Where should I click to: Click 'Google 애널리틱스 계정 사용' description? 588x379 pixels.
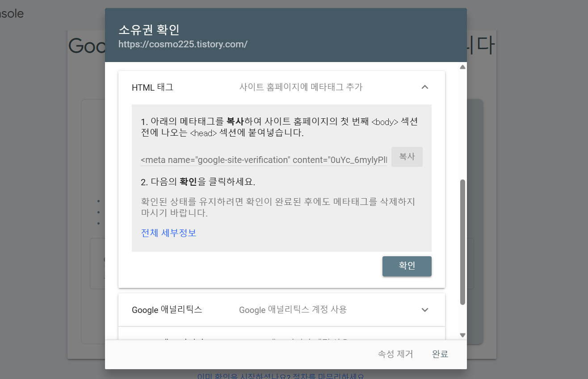[293, 310]
